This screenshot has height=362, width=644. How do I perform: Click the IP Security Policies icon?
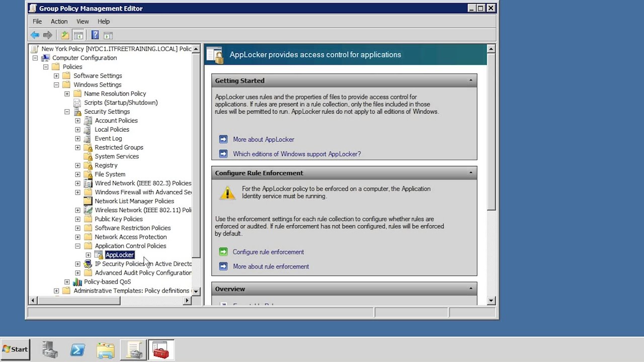point(88,264)
